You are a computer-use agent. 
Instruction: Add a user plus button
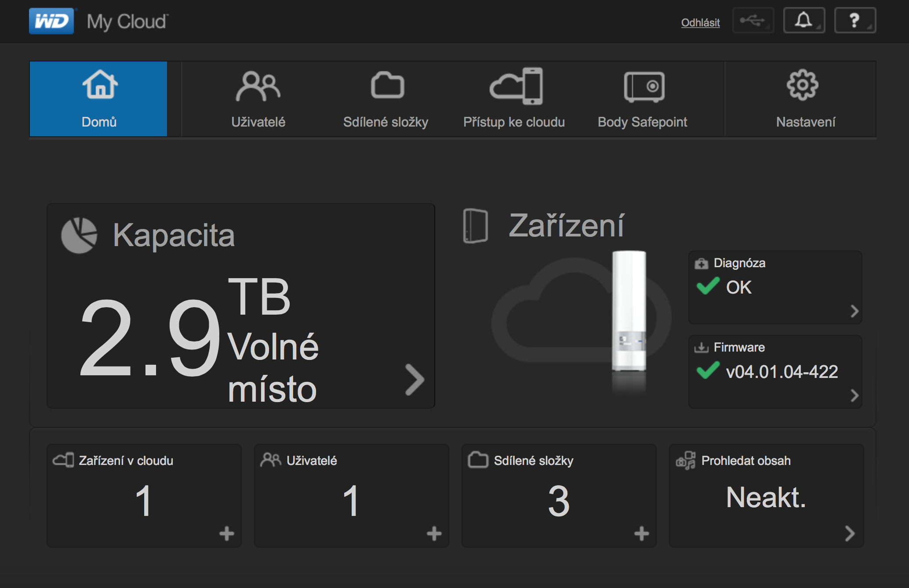(434, 534)
